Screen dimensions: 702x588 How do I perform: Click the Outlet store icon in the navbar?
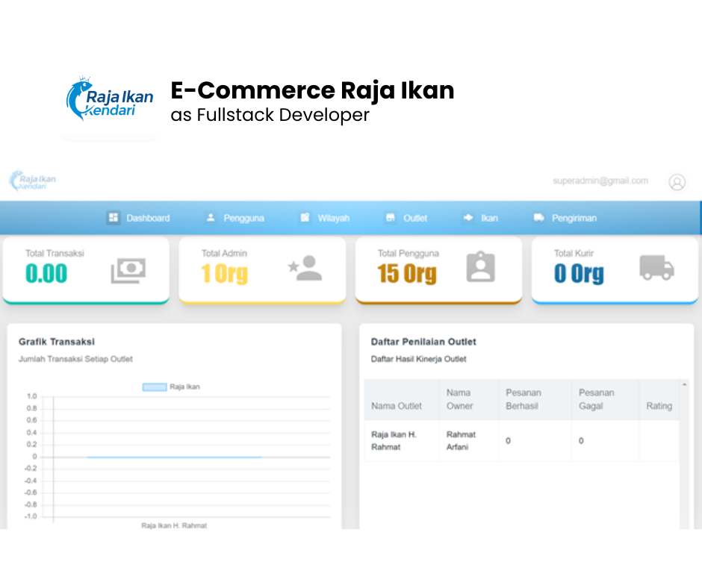[392, 218]
